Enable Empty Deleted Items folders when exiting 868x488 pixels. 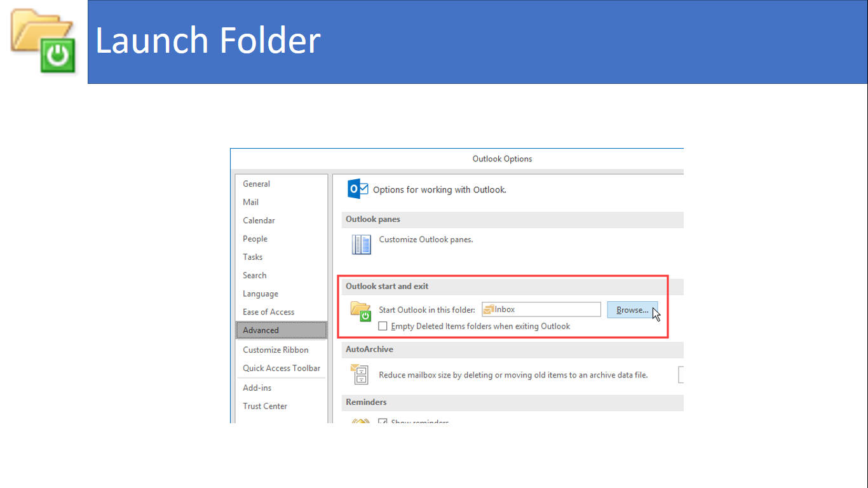(383, 326)
